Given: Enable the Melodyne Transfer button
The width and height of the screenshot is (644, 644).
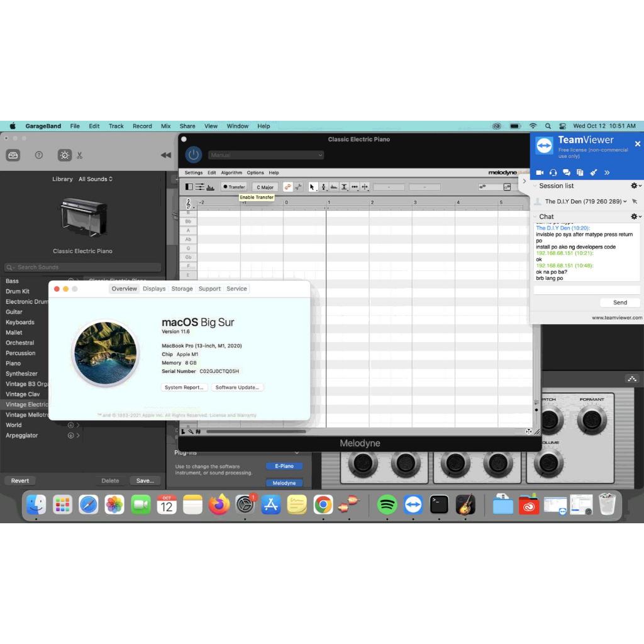Looking at the screenshot, I should coord(233,187).
